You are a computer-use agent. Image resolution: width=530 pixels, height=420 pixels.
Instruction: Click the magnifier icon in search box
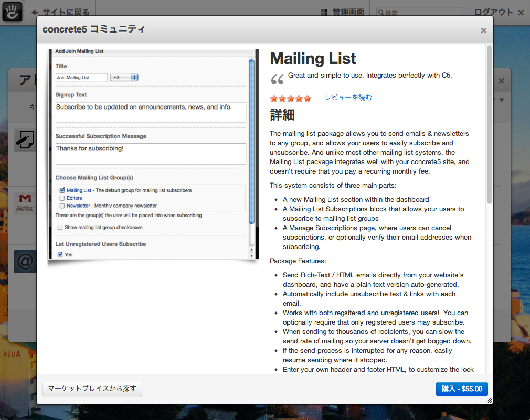[x=381, y=13]
